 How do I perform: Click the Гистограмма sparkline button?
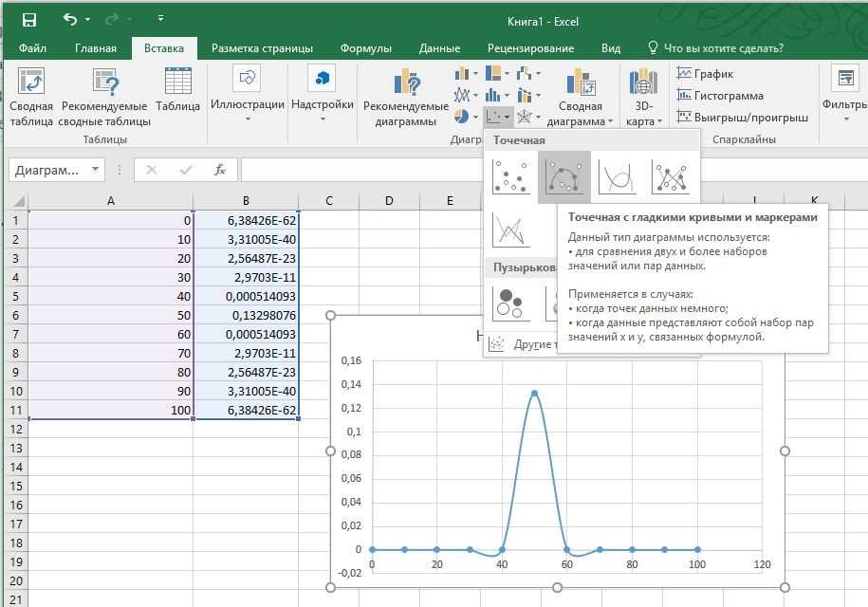coord(719,96)
